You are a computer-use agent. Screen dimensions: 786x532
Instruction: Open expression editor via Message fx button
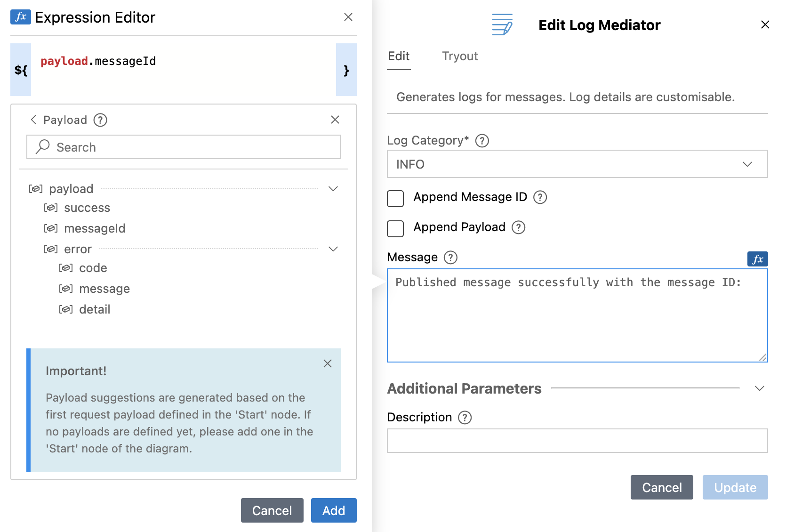pos(758,259)
